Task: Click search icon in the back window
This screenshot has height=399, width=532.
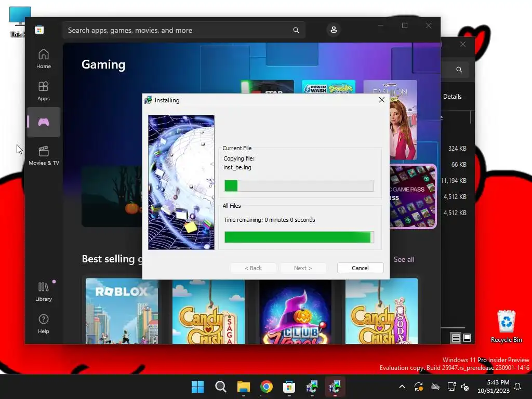Action: [459, 70]
